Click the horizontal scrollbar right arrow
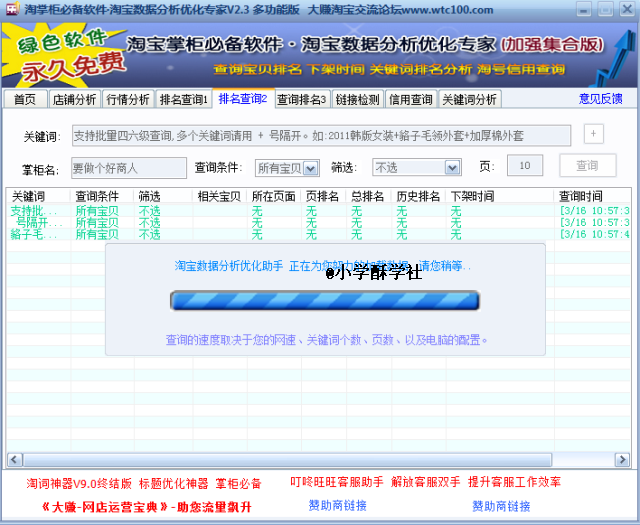Viewport: 640px width, 525px height. pos(622,460)
